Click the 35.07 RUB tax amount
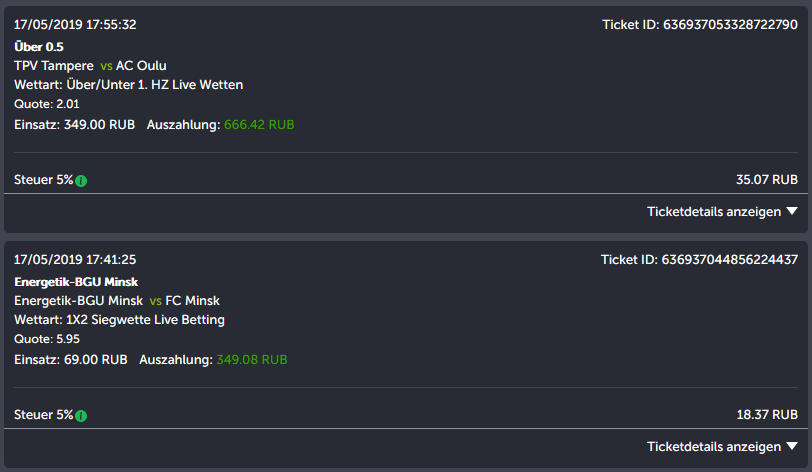Screen dimensions: 812x472 [x=767, y=180]
